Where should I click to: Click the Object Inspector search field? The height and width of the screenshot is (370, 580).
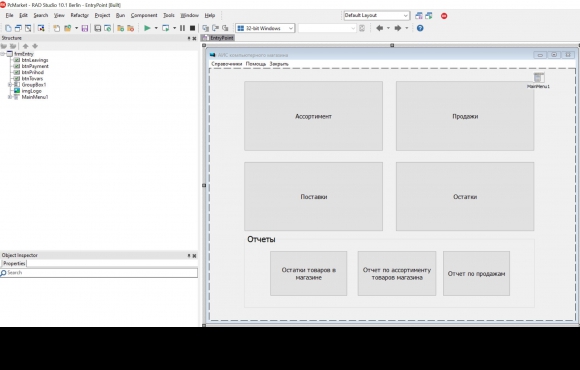(x=99, y=273)
